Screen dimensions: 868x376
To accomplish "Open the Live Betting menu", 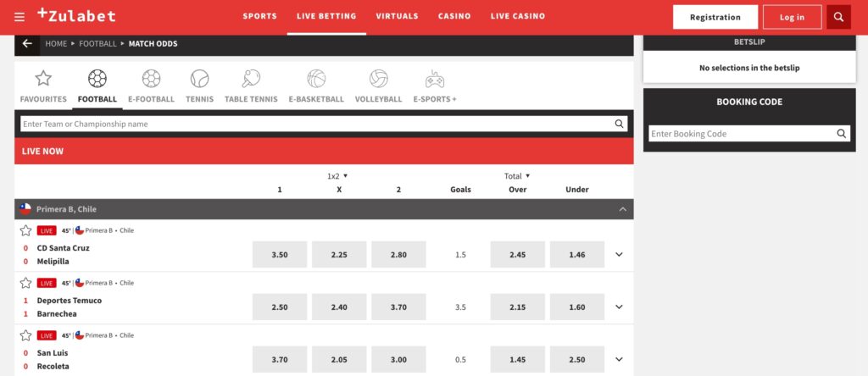I will [x=326, y=16].
